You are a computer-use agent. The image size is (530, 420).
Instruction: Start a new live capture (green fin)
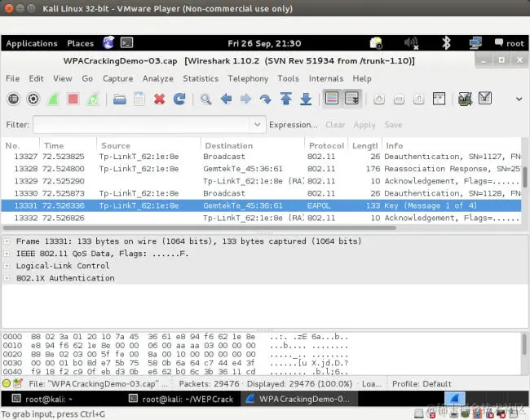coord(53,99)
